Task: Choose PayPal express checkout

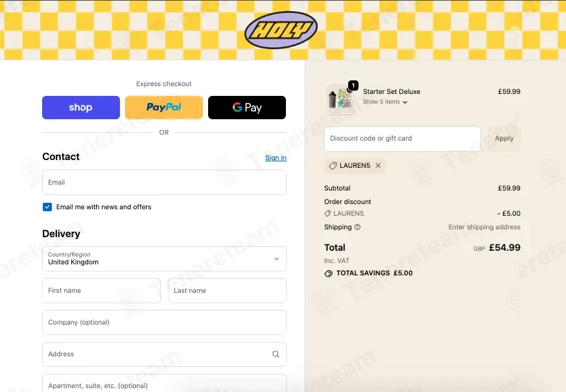Action: point(164,108)
